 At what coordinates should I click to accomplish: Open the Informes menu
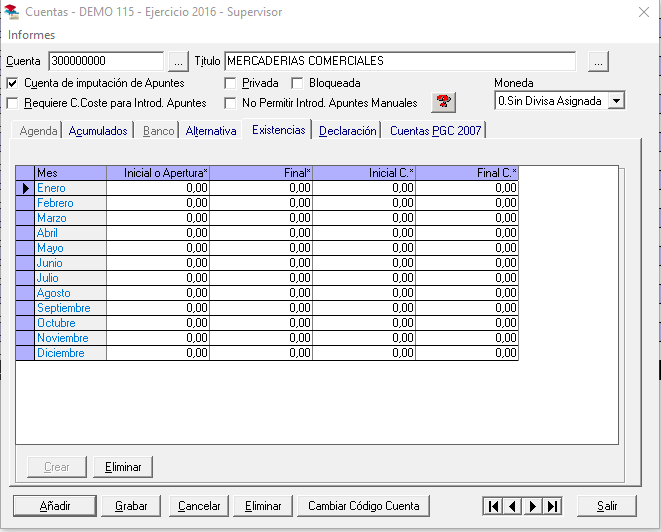32,35
